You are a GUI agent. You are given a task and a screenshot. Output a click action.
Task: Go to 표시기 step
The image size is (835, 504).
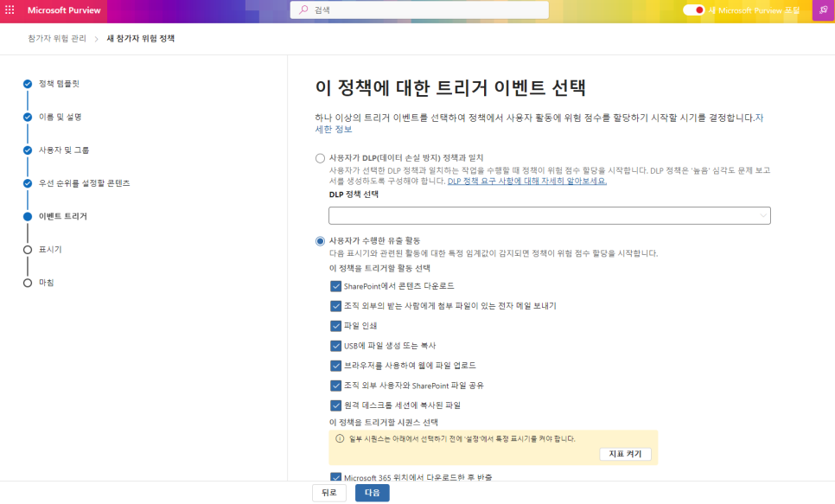coord(50,249)
